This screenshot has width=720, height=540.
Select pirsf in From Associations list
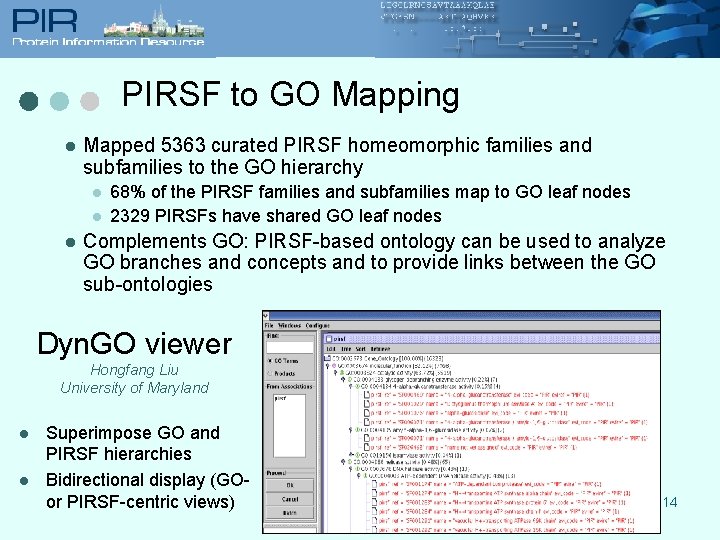(281, 398)
